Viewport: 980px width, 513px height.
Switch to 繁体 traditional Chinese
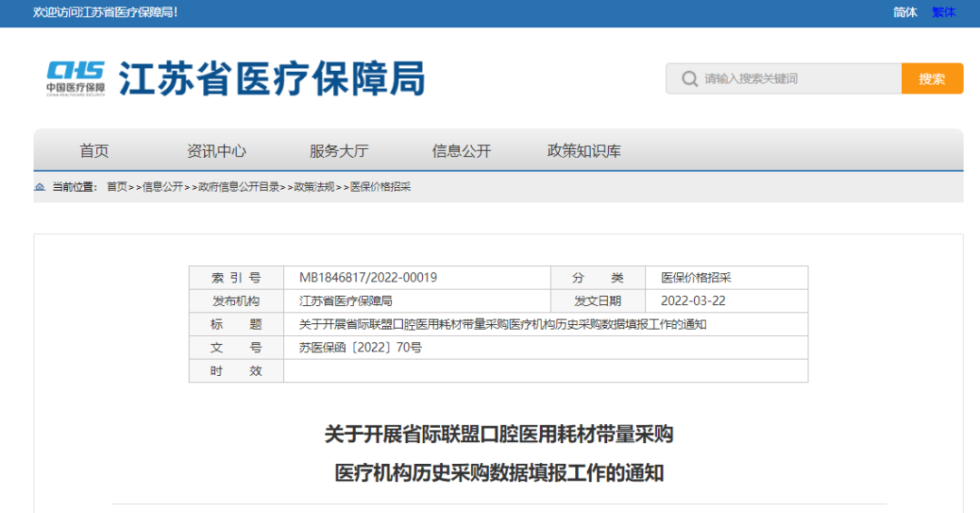point(943,13)
